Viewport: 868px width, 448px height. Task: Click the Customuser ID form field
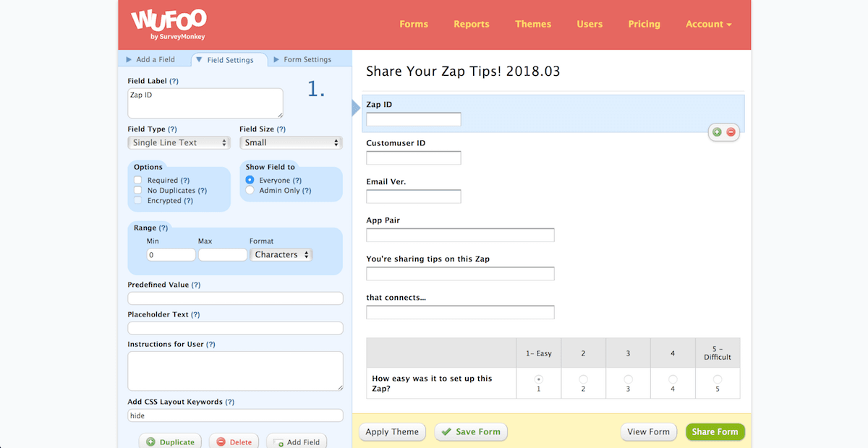click(x=414, y=158)
